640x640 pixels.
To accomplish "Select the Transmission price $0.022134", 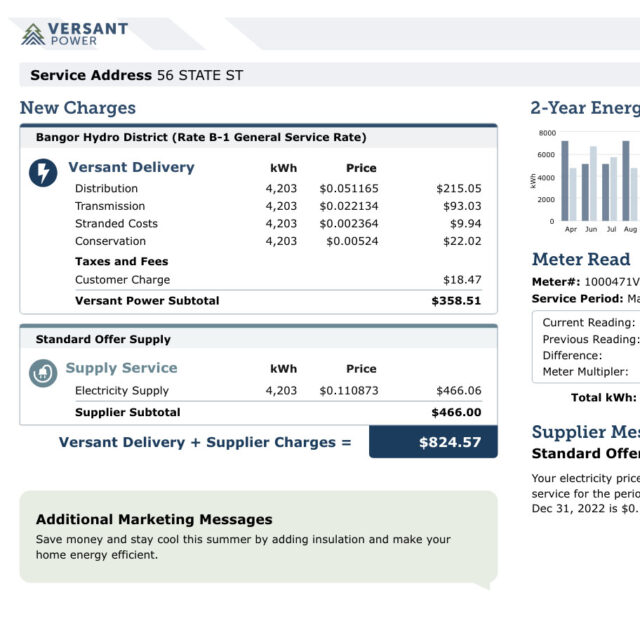I will tap(349, 206).
